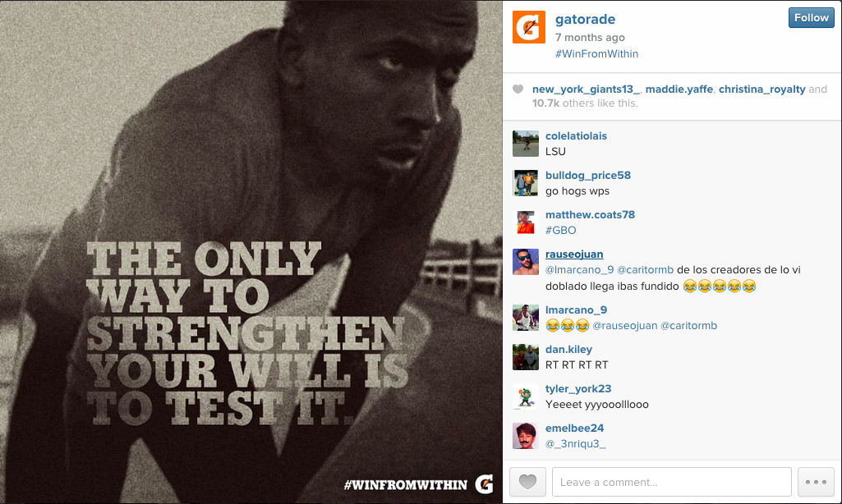Click inside the Leave a comment field
The width and height of the screenshot is (842, 504).
tap(671, 482)
